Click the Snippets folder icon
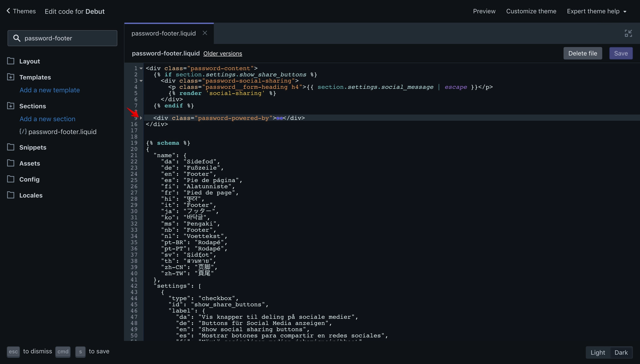 point(10,147)
